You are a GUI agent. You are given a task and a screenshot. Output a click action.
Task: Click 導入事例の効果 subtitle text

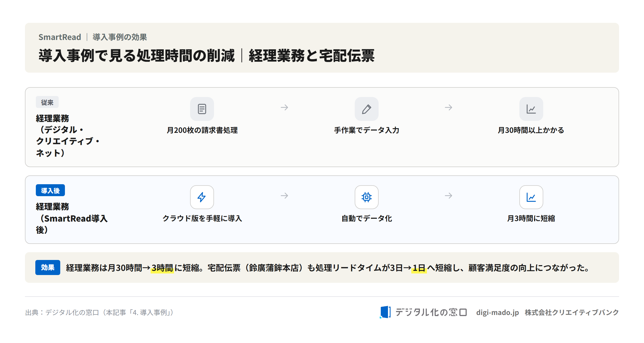pos(120,37)
